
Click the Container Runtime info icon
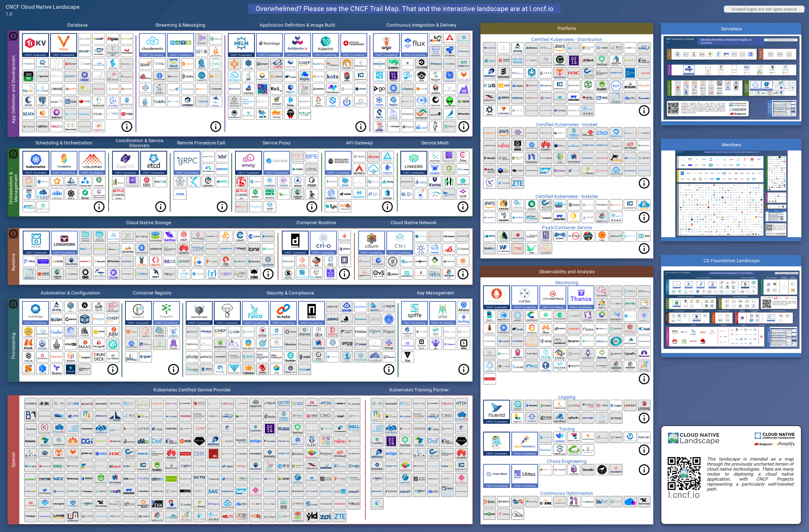[344, 274]
